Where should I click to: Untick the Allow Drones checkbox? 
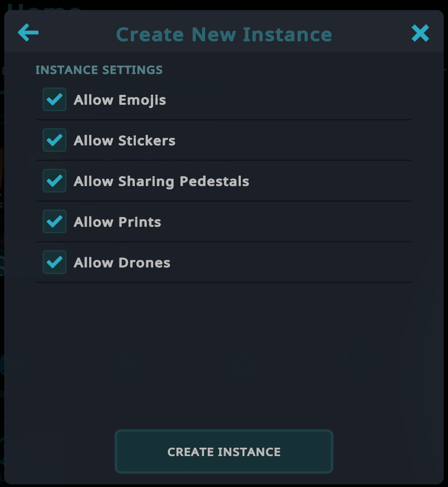[x=55, y=262]
